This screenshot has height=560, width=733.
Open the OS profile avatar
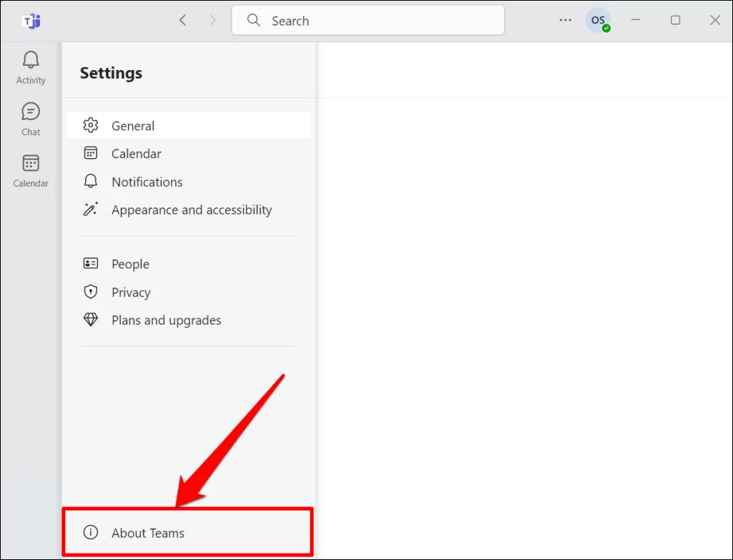tap(598, 21)
